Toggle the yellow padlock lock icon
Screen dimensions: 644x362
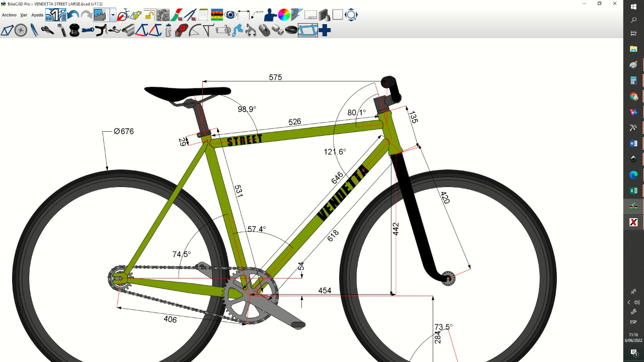[x=149, y=15]
